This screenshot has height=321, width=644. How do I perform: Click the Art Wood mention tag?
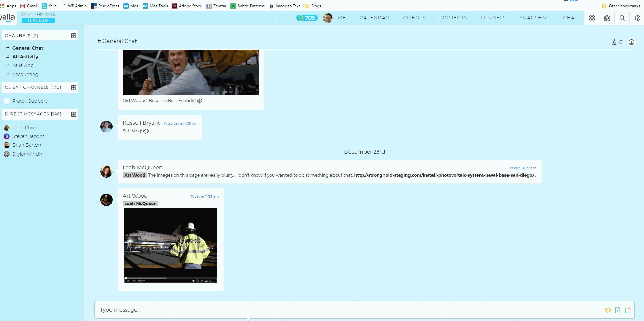pos(134,175)
